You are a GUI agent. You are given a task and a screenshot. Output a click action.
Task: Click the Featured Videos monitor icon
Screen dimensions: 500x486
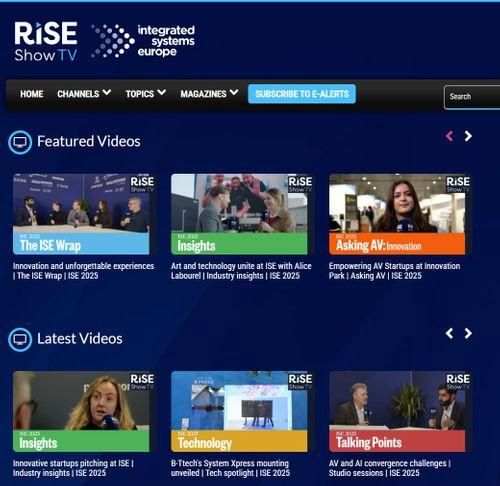click(x=20, y=142)
